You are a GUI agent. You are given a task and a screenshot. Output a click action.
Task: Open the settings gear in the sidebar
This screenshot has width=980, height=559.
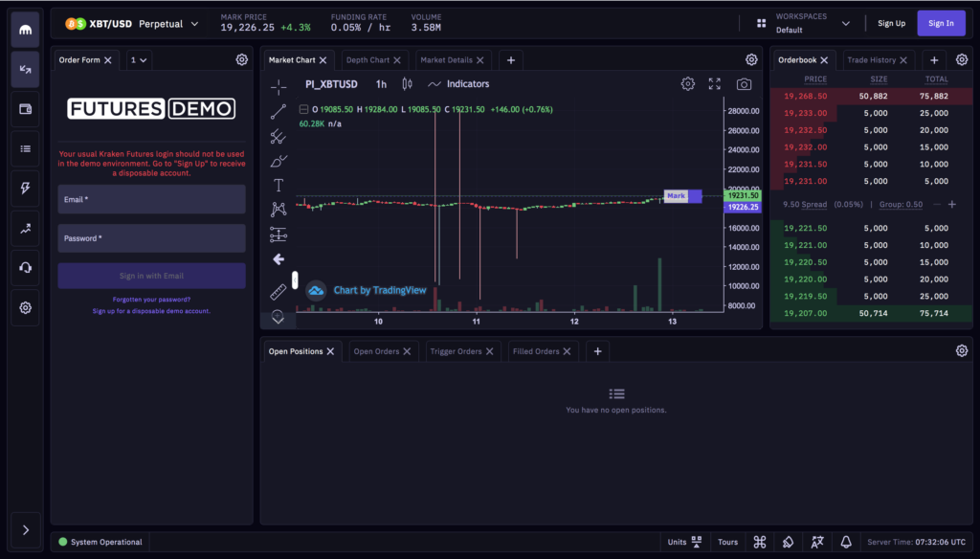[25, 307]
